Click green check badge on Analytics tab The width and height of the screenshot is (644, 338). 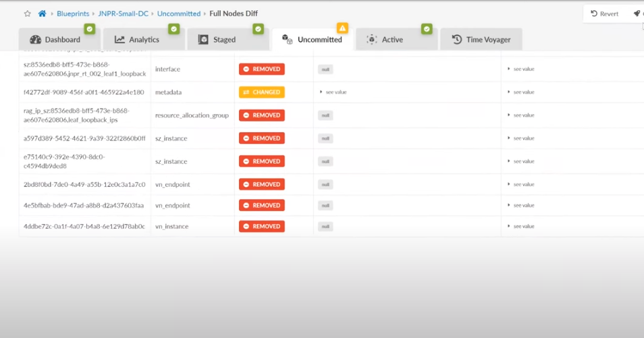(x=173, y=29)
